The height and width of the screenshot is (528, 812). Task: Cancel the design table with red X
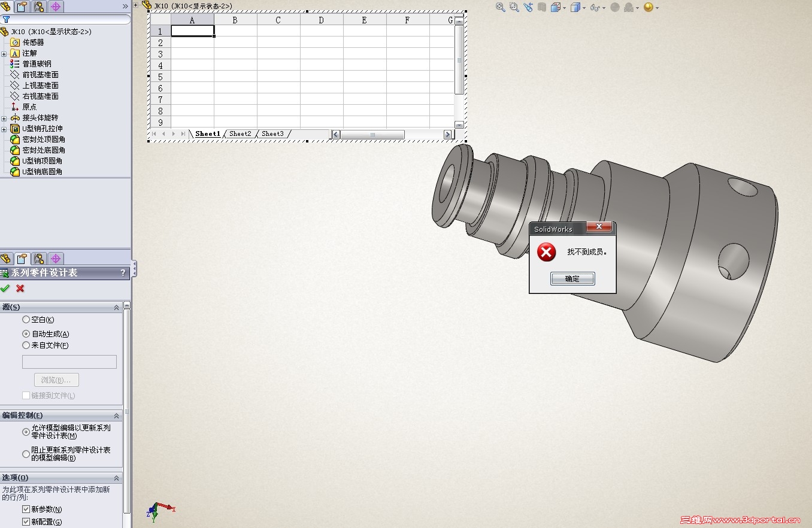coord(20,289)
